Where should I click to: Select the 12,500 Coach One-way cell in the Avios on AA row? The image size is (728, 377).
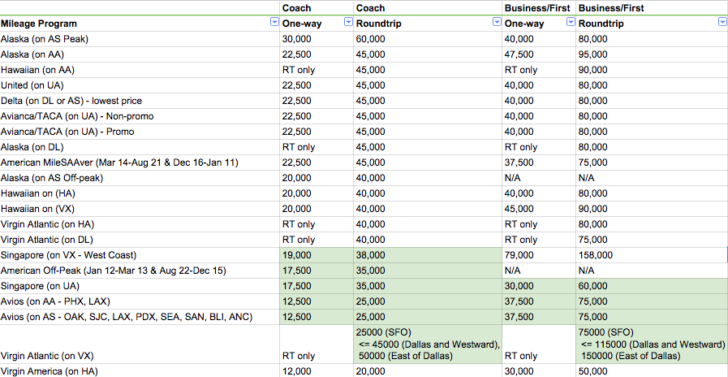coord(317,301)
